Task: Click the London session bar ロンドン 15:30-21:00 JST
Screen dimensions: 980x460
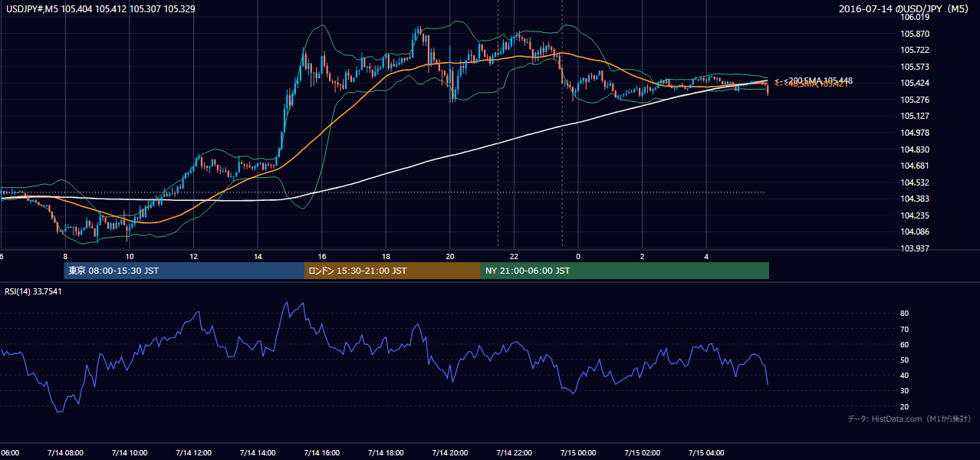Action: point(393,271)
